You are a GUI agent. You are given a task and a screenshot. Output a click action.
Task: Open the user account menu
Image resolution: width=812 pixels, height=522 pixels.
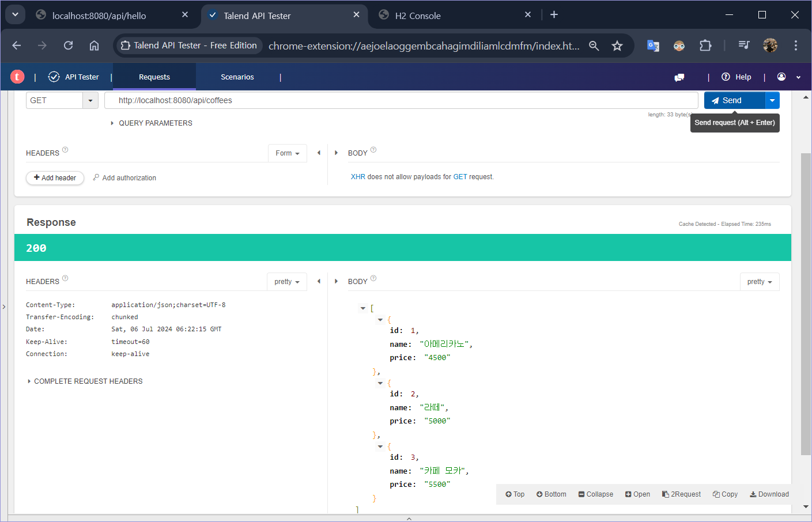tap(789, 77)
